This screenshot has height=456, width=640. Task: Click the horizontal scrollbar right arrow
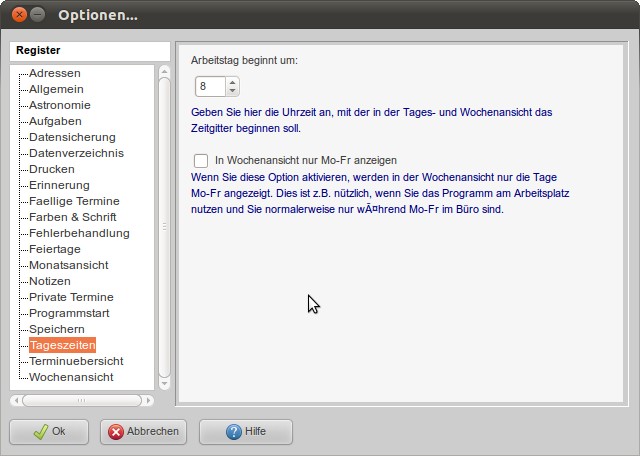(149, 400)
